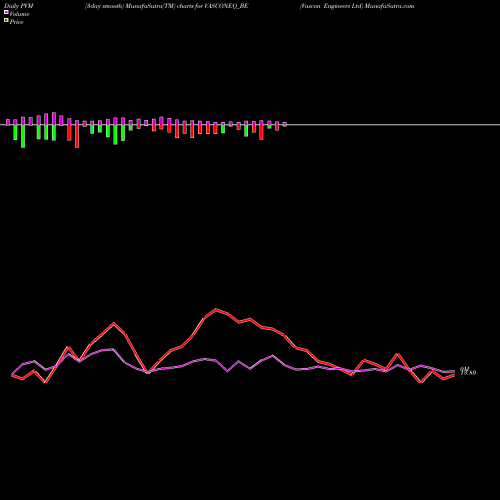Click the Price legend color swatch
The image size is (500, 500).
6,21
